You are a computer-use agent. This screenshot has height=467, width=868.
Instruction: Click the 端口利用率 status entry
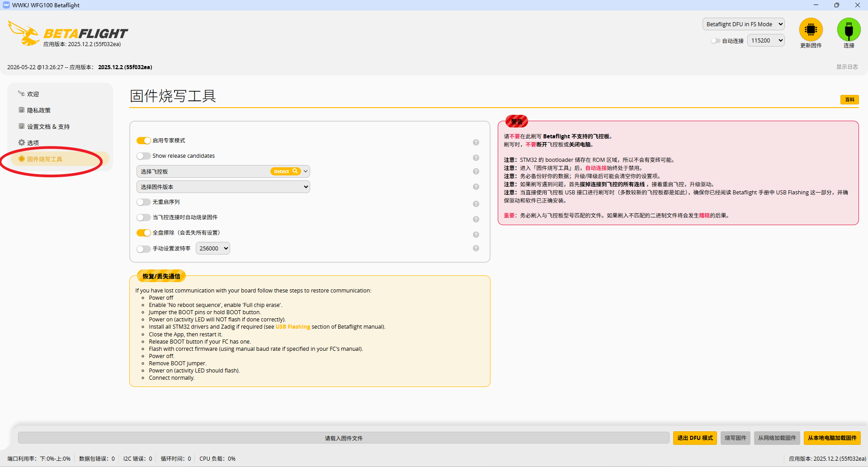pos(39,458)
